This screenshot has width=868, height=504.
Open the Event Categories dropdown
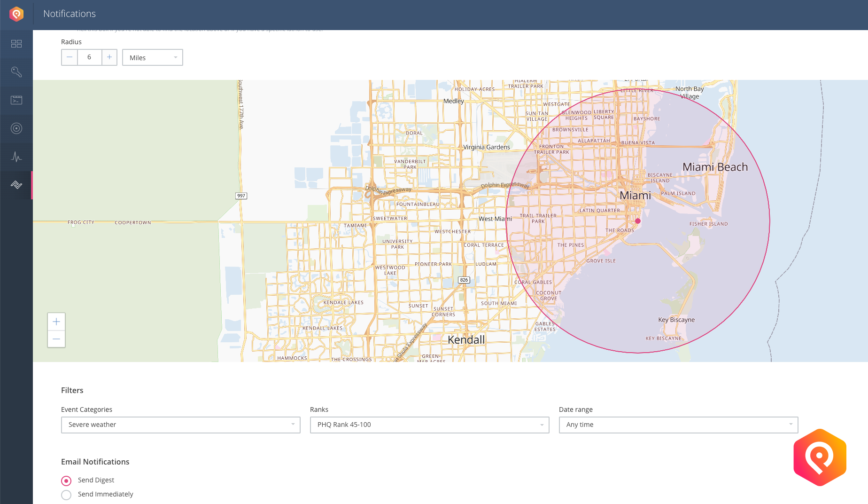(x=181, y=425)
